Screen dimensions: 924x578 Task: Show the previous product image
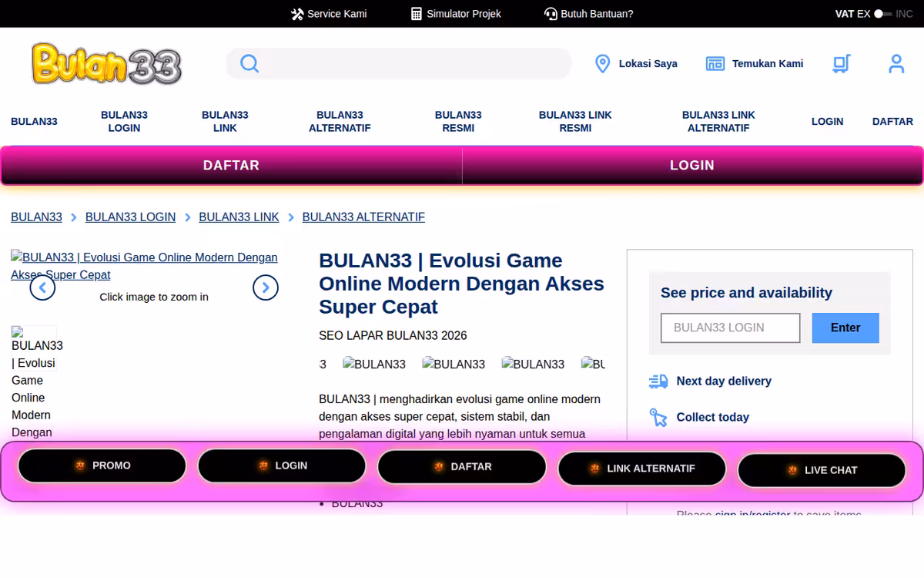[42, 287]
